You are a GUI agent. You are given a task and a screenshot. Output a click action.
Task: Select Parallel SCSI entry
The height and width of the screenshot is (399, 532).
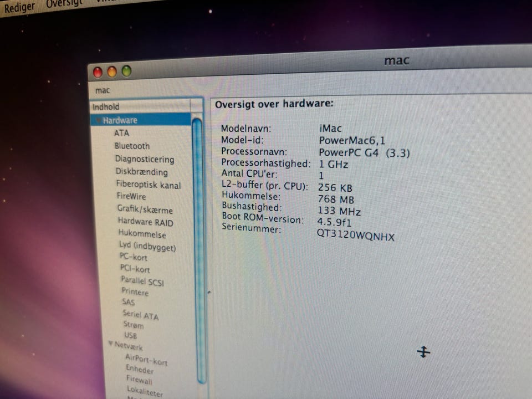pyautogui.click(x=142, y=281)
